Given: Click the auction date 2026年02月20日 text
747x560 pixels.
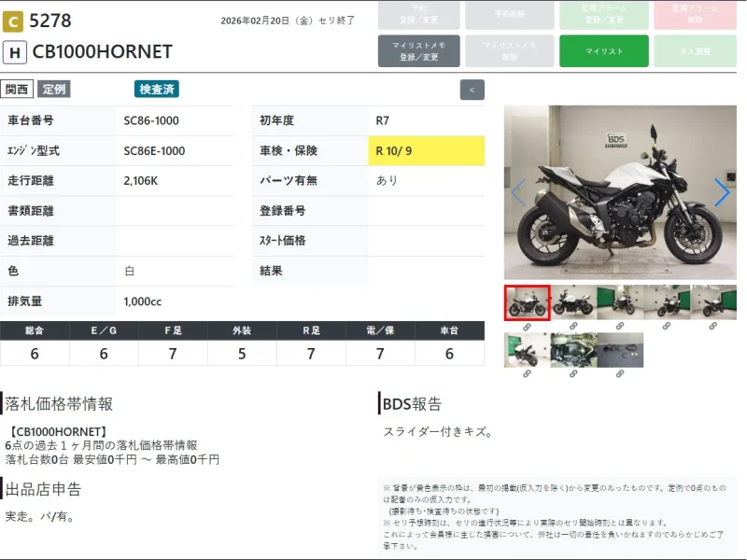Looking at the screenshot, I should tap(255, 21).
